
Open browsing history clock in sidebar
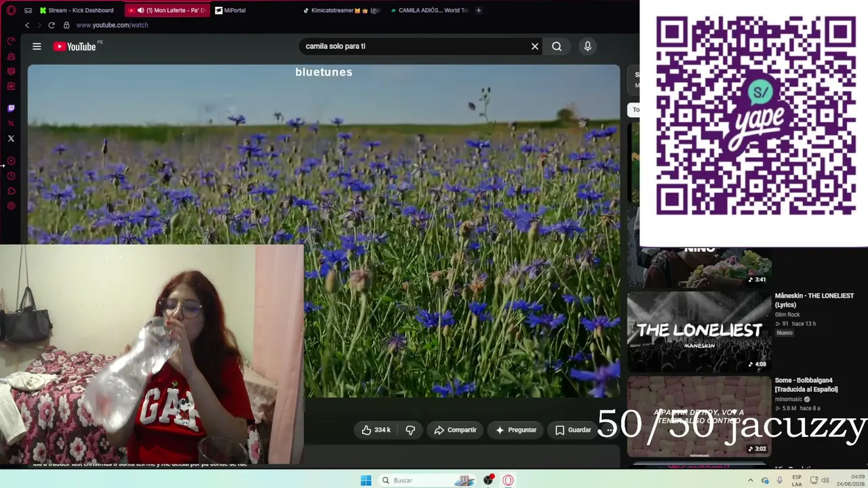click(11, 176)
